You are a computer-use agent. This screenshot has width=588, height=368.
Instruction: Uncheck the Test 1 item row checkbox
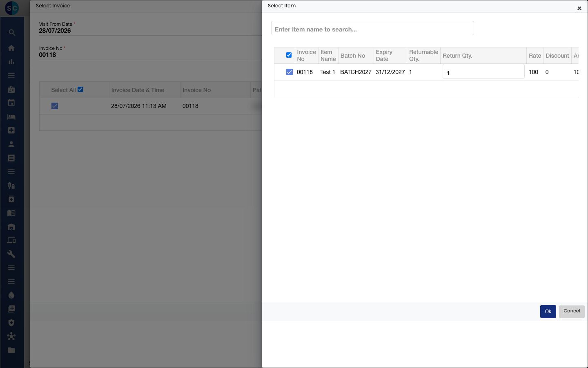[290, 72]
